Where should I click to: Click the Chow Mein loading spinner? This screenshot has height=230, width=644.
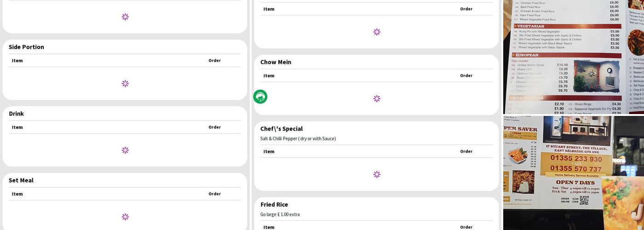[x=377, y=99]
